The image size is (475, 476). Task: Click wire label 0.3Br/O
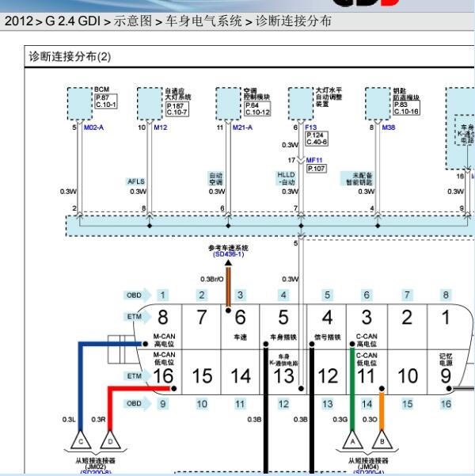coord(212,279)
